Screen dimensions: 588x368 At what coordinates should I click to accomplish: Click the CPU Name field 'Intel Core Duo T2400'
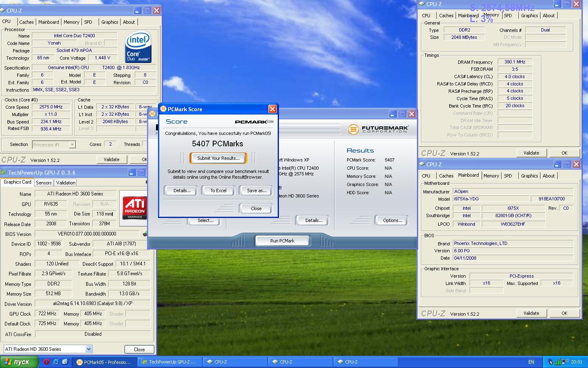74,36
